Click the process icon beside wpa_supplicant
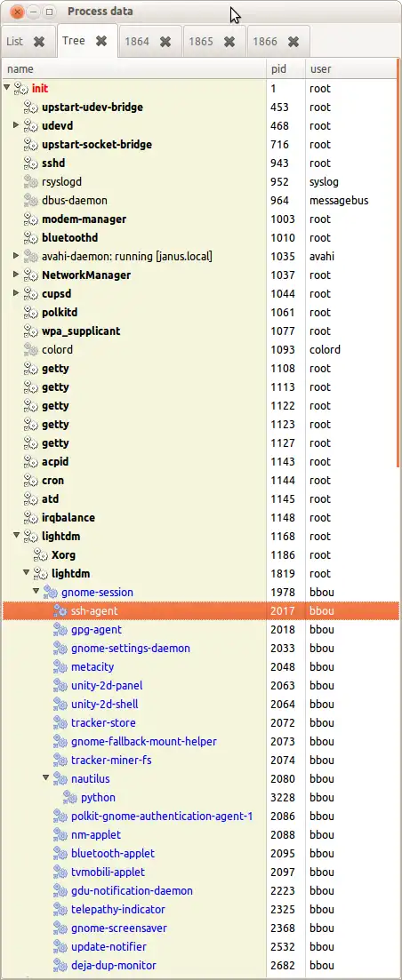The width and height of the screenshot is (402, 980). pyautogui.click(x=31, y=331)
